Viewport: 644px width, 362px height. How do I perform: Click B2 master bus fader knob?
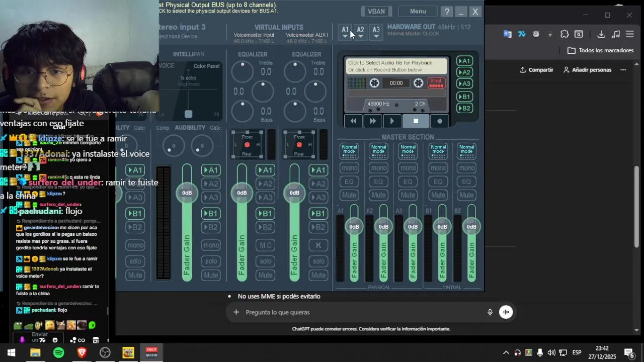(471, 227)
